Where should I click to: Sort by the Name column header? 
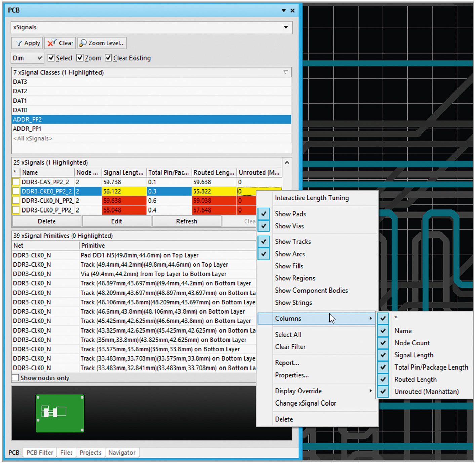pos(47,172)
